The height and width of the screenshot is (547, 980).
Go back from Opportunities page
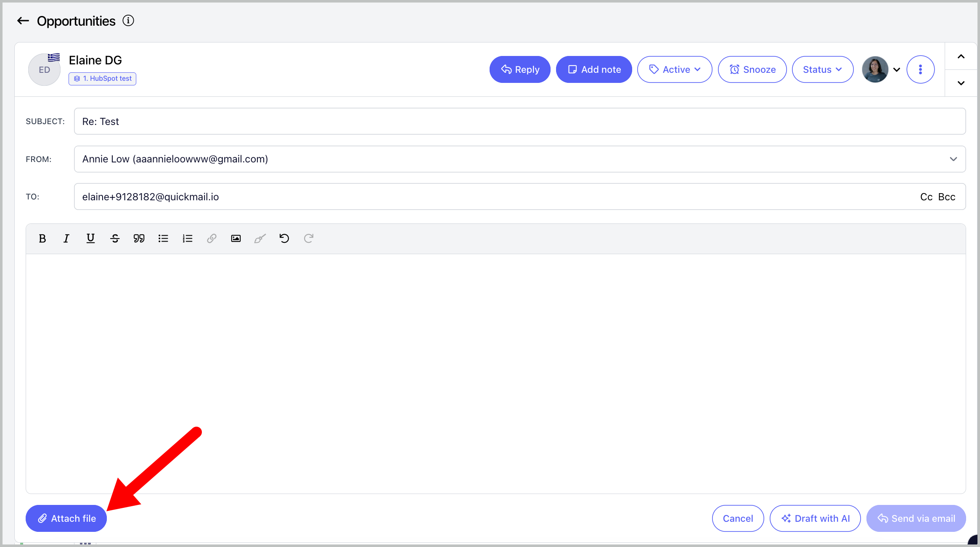[x=23, y=21]
